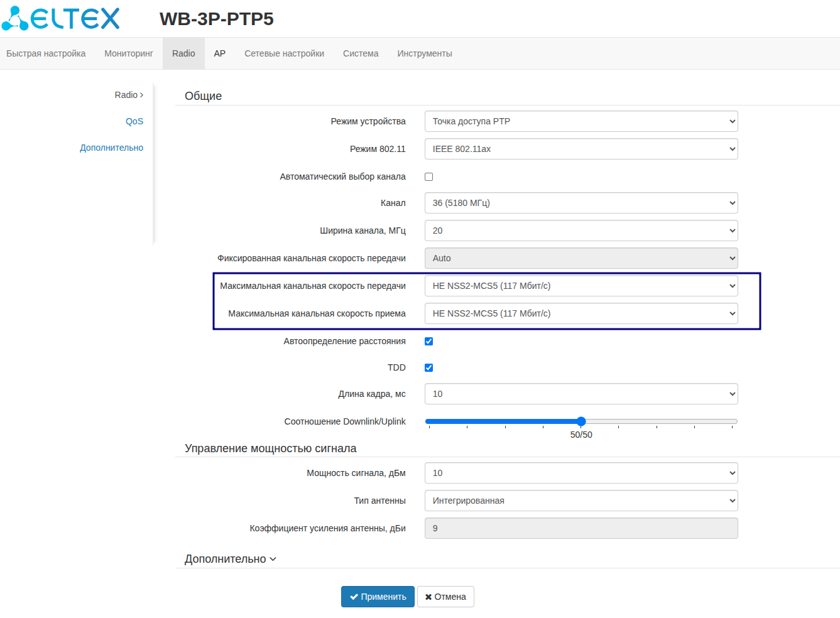
Task: Switch to the Мониторинг tab
Action: pyautogui.click(x=129, y=53)
